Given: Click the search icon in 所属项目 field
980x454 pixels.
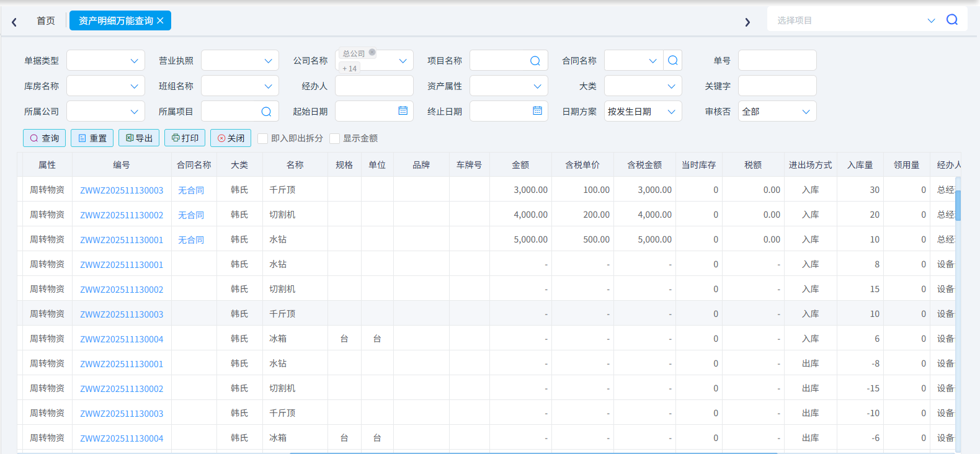Looking at the screenshot, I should (266, 112).
